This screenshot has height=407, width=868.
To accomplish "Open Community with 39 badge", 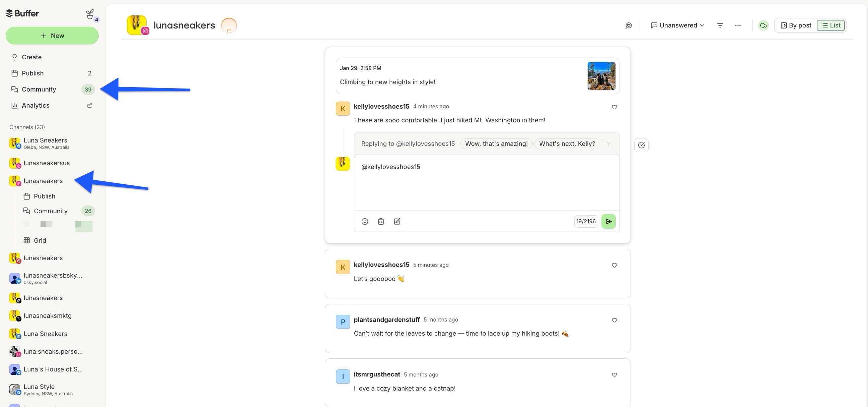I will click(x=52, y=90).
